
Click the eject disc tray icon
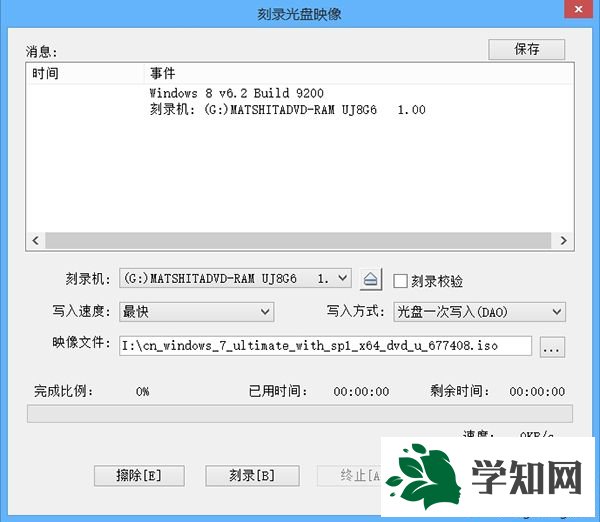point(371,279)
